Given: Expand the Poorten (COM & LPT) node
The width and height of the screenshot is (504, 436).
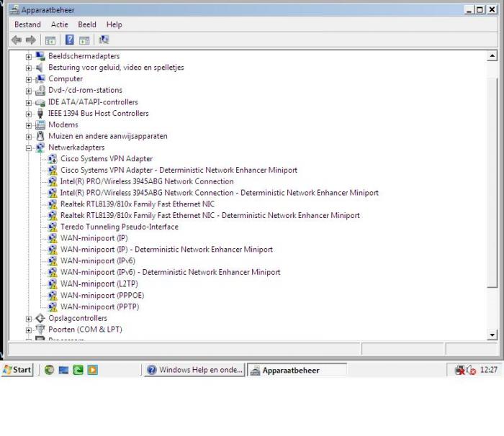Looking at the screenshot, I should [29, 330].
